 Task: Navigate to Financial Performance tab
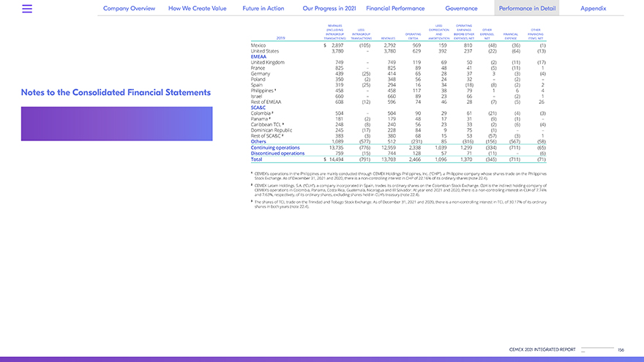pos(400,9)
